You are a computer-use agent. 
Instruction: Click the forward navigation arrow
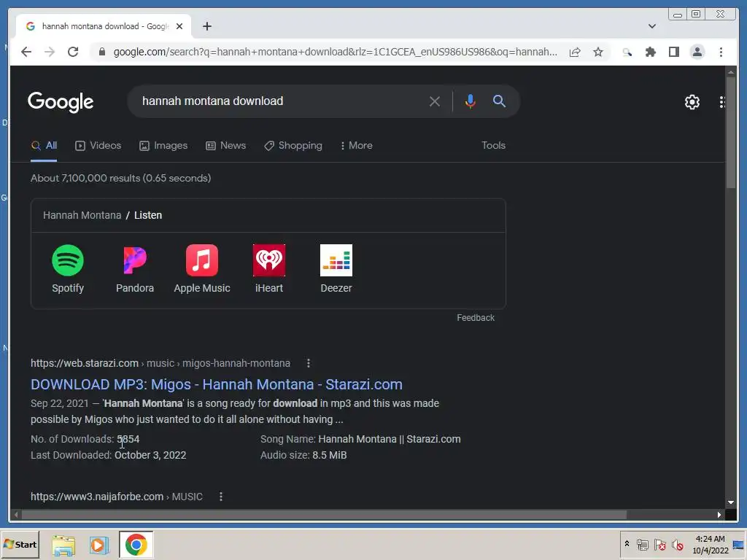[50, 52]
